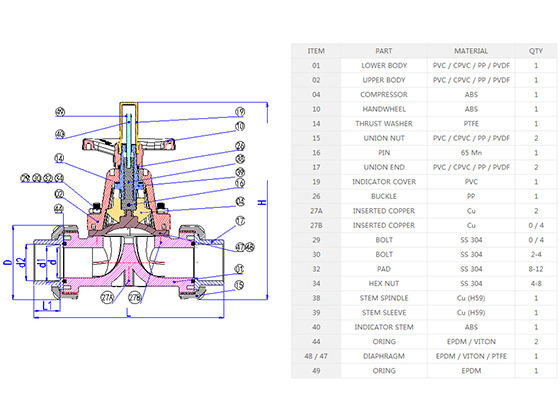Click the handwheel in the valve drawing
The image size is (560, 420).
point(129,144)
